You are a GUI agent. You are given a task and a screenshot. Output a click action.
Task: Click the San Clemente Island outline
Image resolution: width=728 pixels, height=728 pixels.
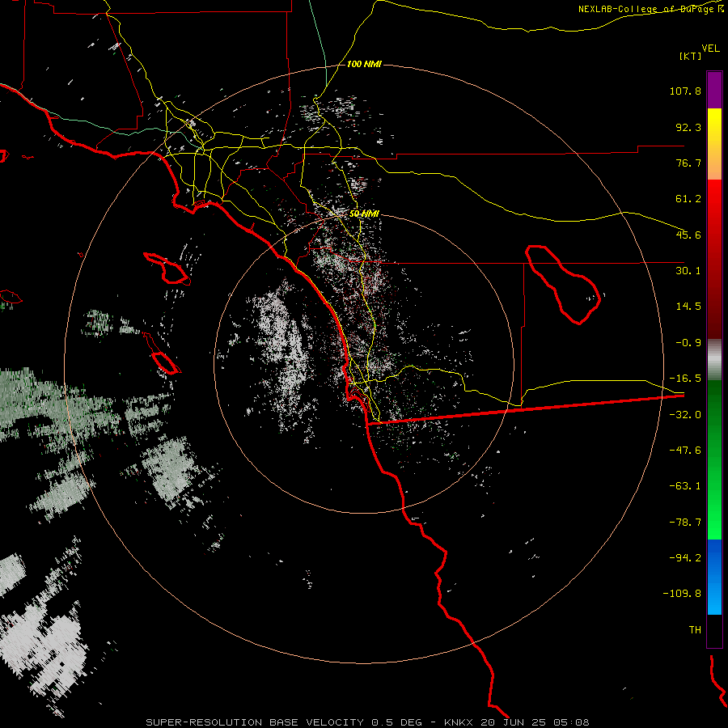[162, 353]
